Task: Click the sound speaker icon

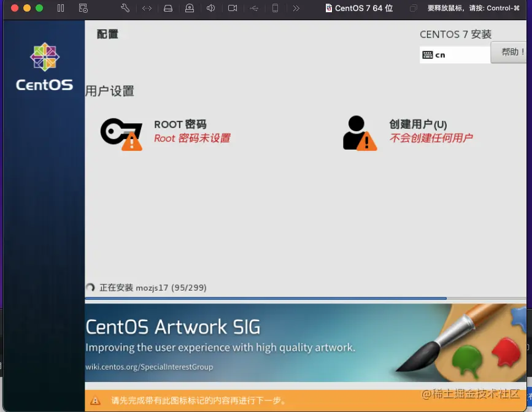Action: point(210,8)
